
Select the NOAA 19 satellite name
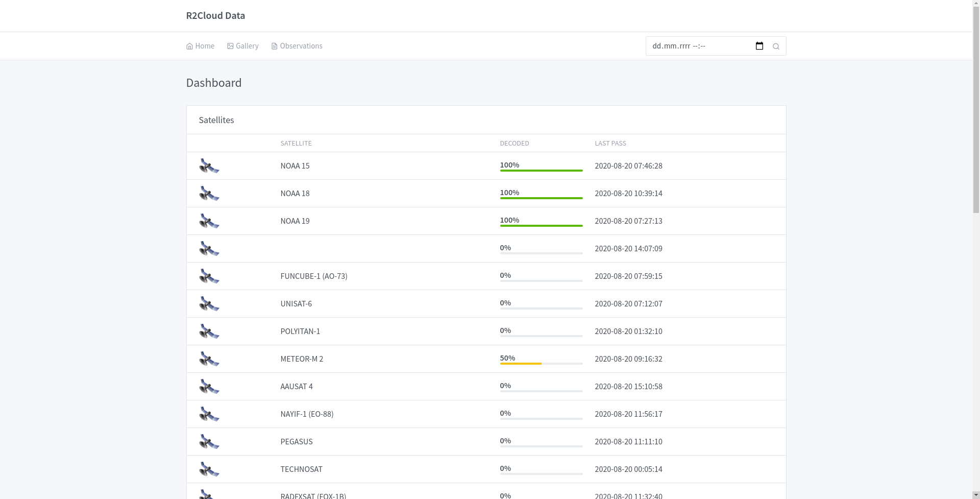click(x=295, y=221)
